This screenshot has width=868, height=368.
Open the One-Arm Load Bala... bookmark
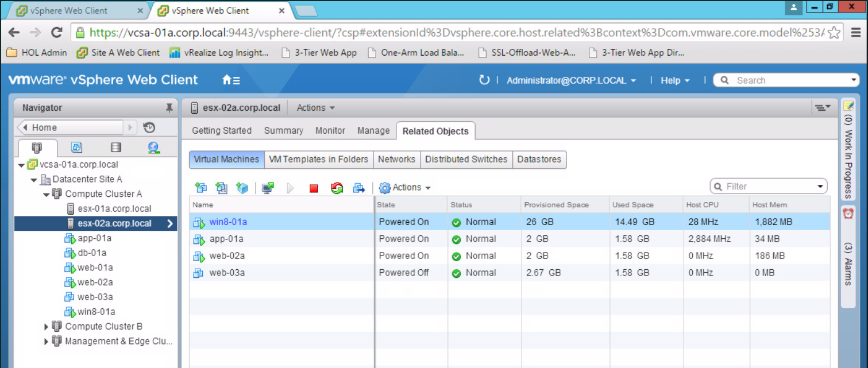pos(416,53)
